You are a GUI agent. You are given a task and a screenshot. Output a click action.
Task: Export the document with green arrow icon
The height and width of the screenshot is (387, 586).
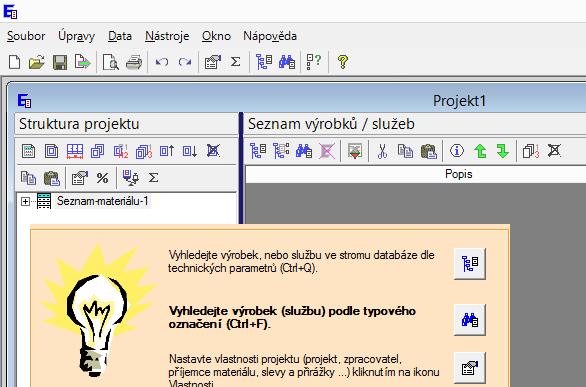83,62
